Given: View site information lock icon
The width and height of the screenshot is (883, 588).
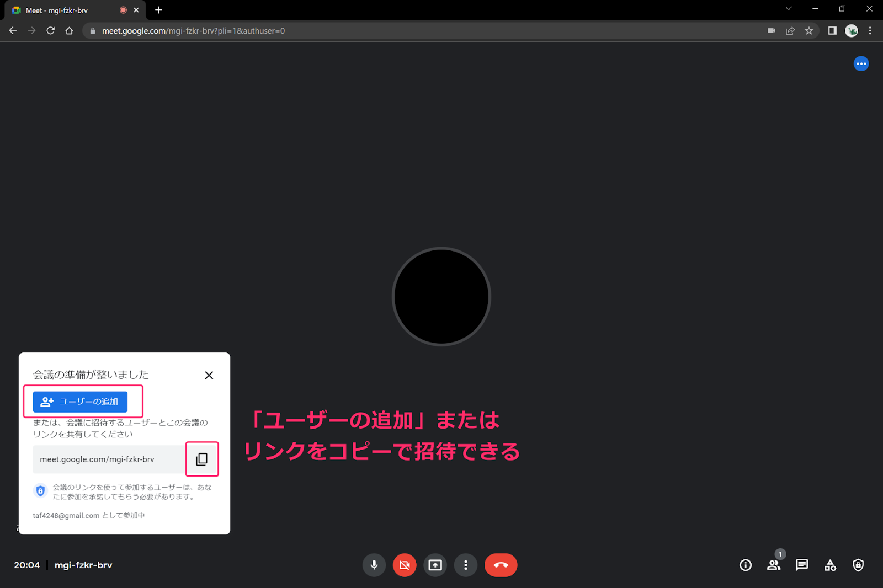Looking at the screenshot, I should coord(93,31).
